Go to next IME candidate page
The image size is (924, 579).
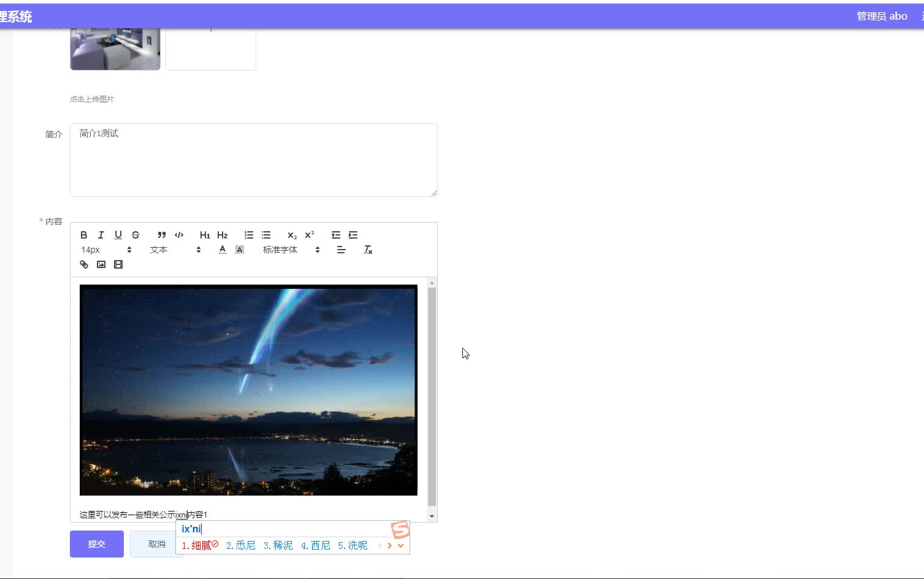[x=390, y=545]
